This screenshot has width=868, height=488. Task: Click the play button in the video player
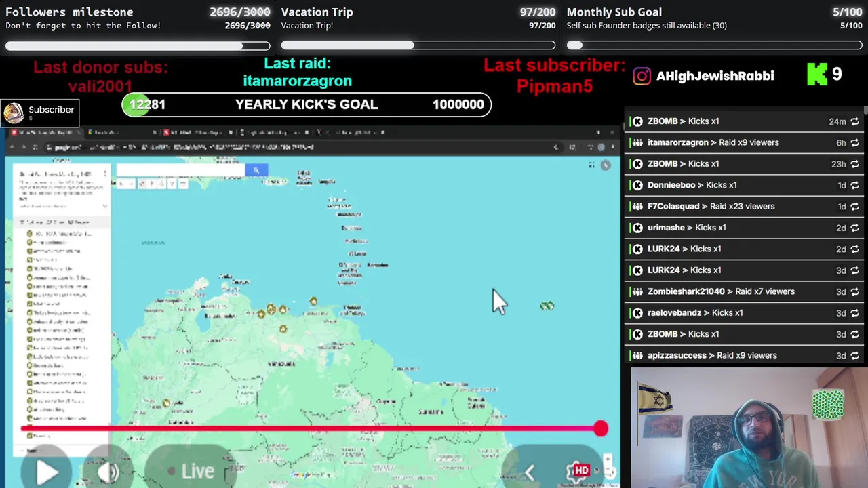pos(47,472)
